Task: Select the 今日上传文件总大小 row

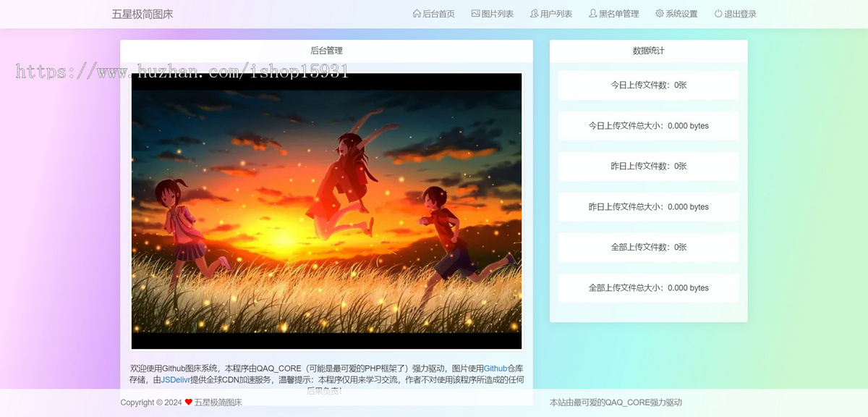Action: click(x=649, y=125)
